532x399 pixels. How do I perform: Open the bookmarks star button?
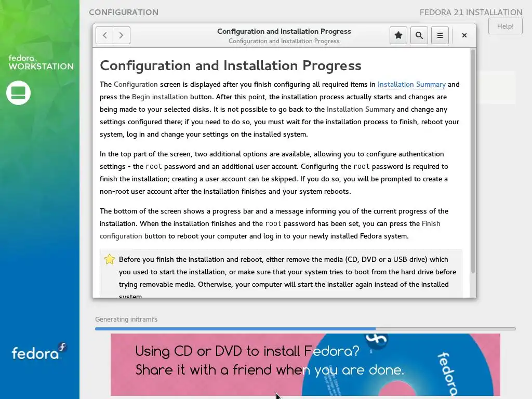click(398, 35)
